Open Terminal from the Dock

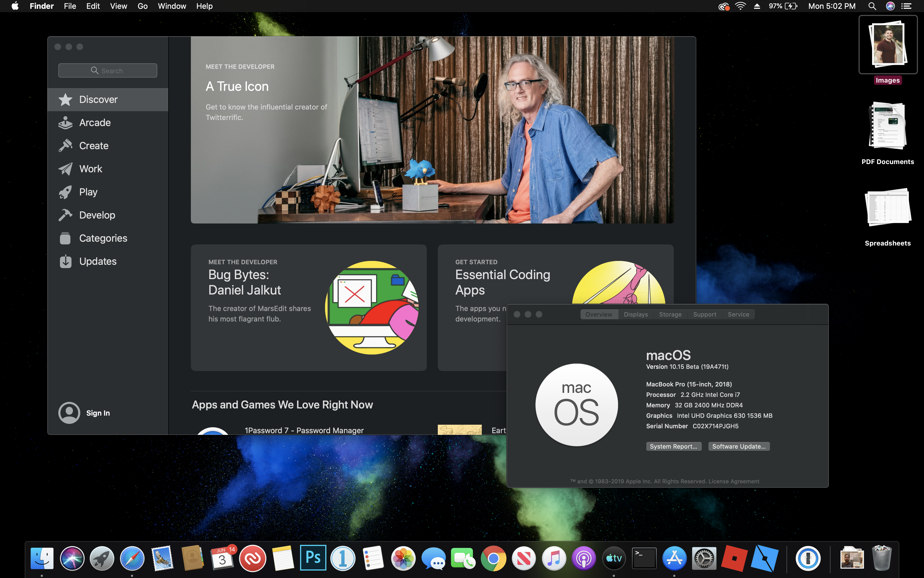tap(644, 558)
